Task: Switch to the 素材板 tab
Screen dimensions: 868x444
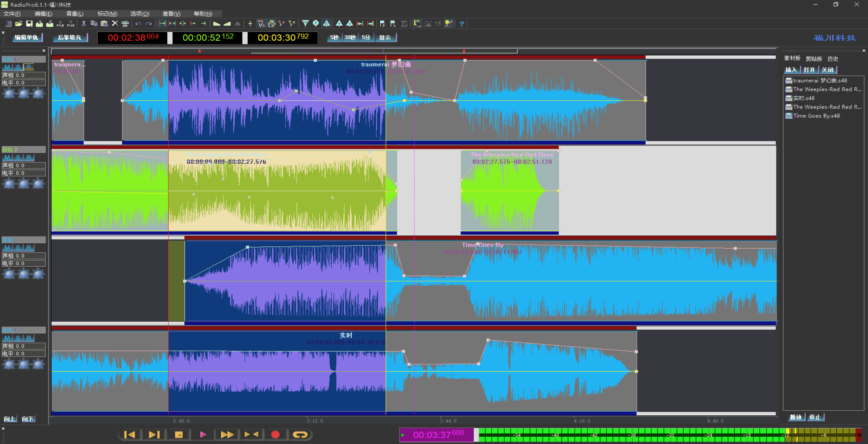Action: pyautogui.click(x=792, y=58)
